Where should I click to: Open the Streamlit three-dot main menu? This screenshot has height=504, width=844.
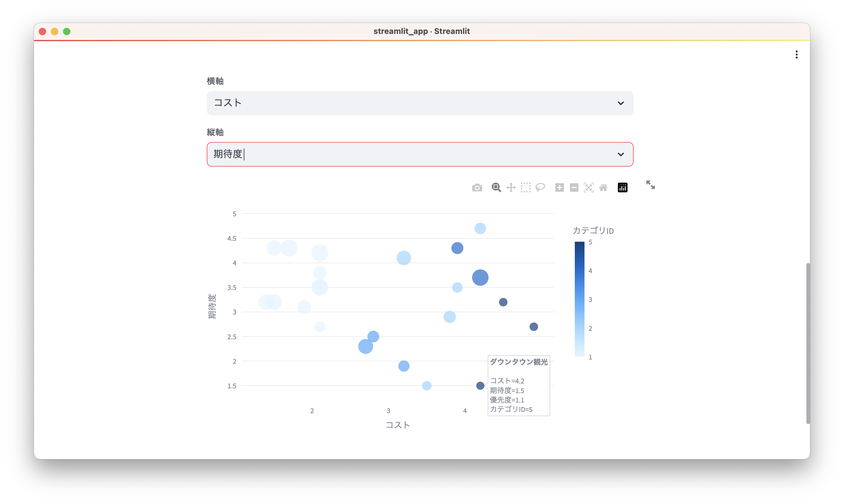796,55
